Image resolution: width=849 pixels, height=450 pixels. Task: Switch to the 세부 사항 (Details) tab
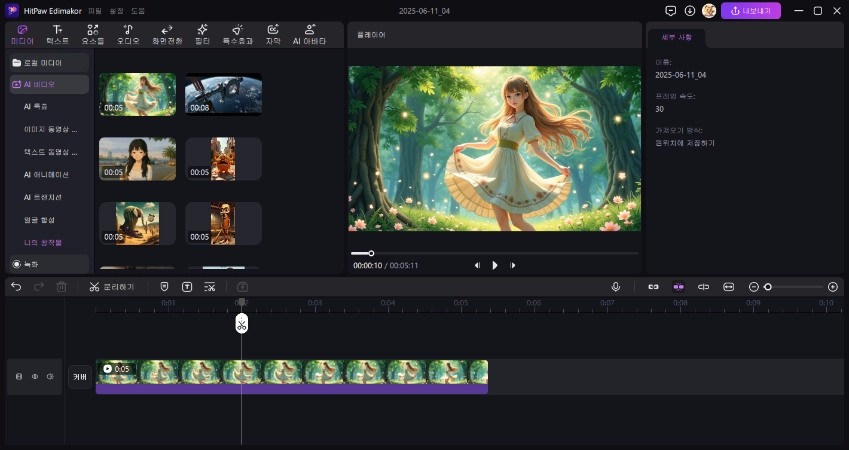(x=676, y=37)
